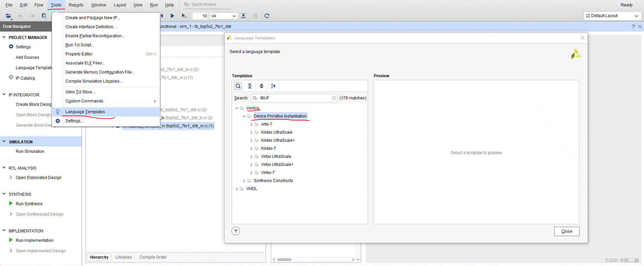Screen dimensions: 644x266
Task: Click Run Implementation link text
Action: [35, 240]
